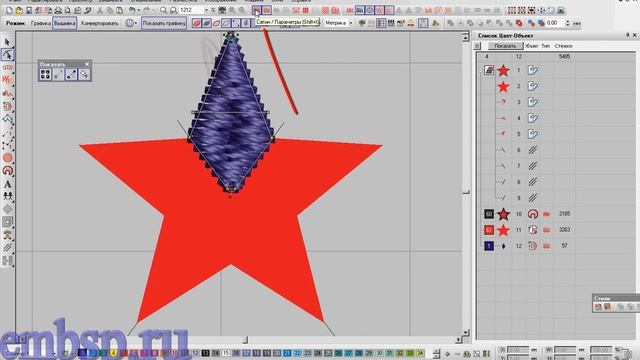
Task: Click the red outline ellipse view icon
Action: click(x=216, y=24)
